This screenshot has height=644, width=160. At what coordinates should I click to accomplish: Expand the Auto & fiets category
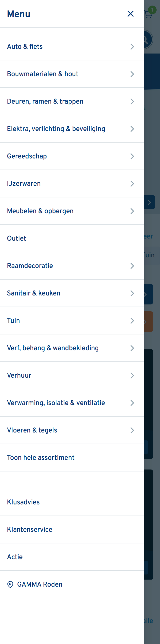pyautogui.click(x=132, y=46)
